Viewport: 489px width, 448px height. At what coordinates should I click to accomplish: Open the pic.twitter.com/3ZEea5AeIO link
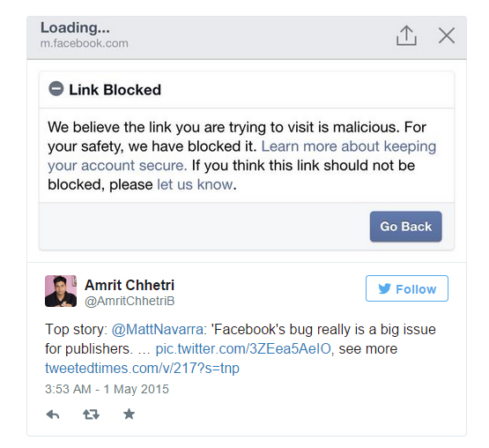pos(245,349)
